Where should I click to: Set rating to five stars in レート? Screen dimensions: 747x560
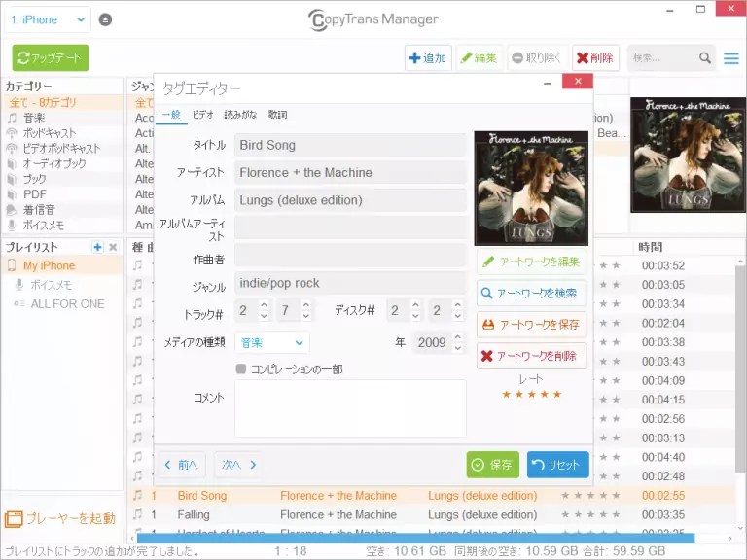(557, 394)
